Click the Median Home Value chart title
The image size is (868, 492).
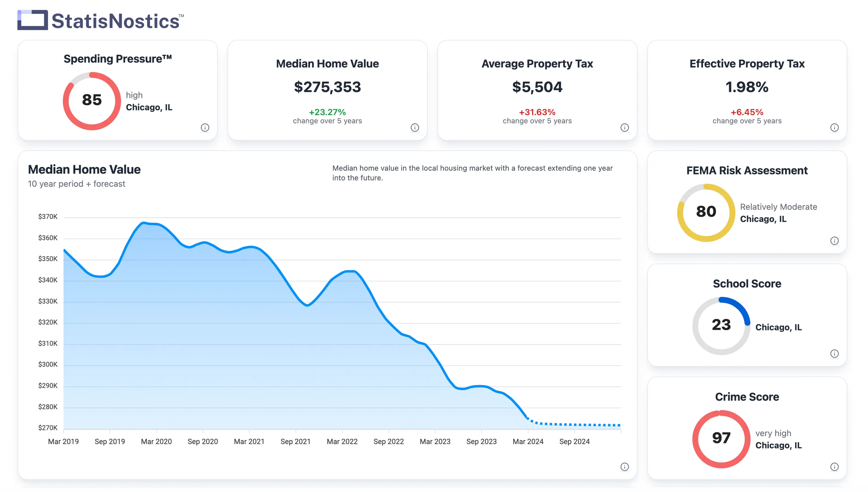pos(84,169)
